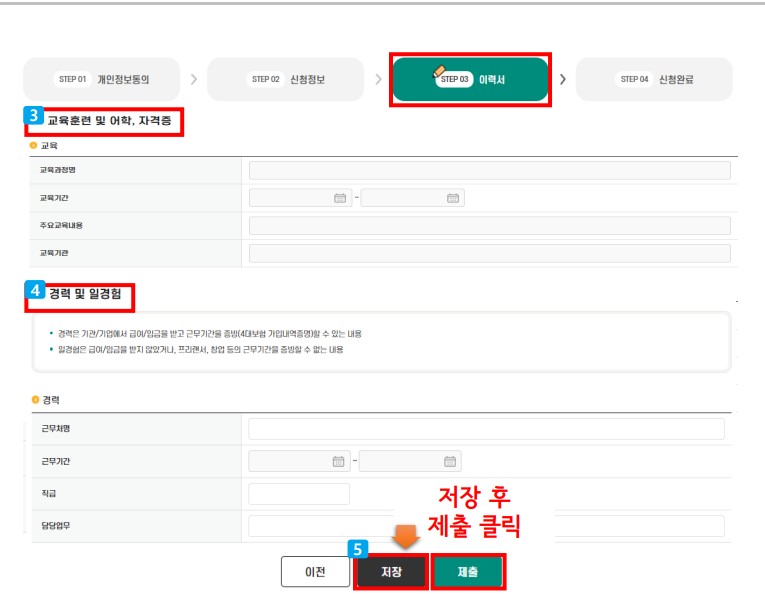Screen dimensions: 765x596
Task: Open calendar for education start date
Action: coord(340,198)
